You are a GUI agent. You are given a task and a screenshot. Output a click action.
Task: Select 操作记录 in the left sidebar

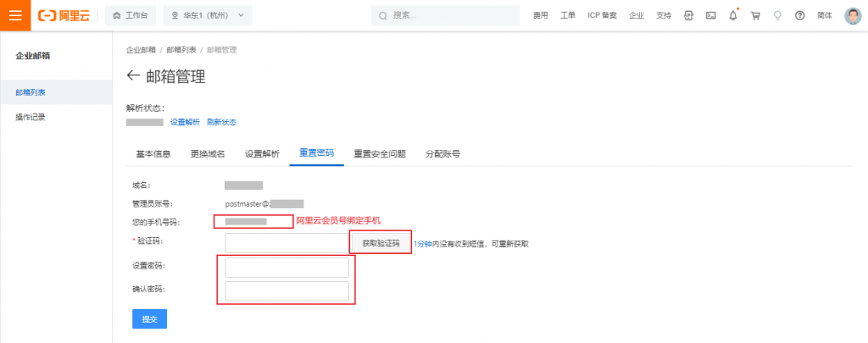click(31, 117)
